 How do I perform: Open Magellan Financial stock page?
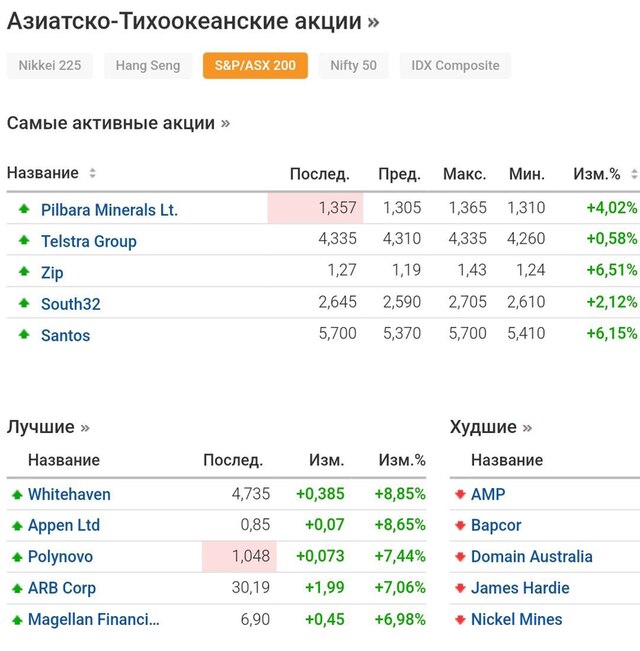pyautogui.click(x=93, y=620)
